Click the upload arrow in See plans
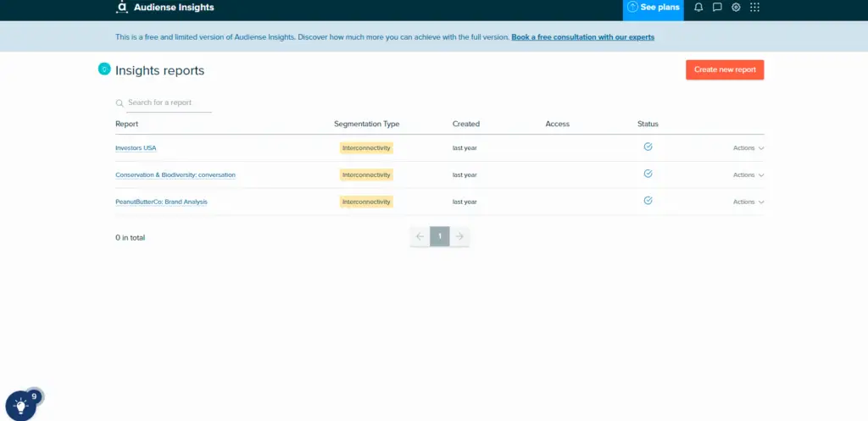This screenshot has width=868, height=421. point(632,7)
